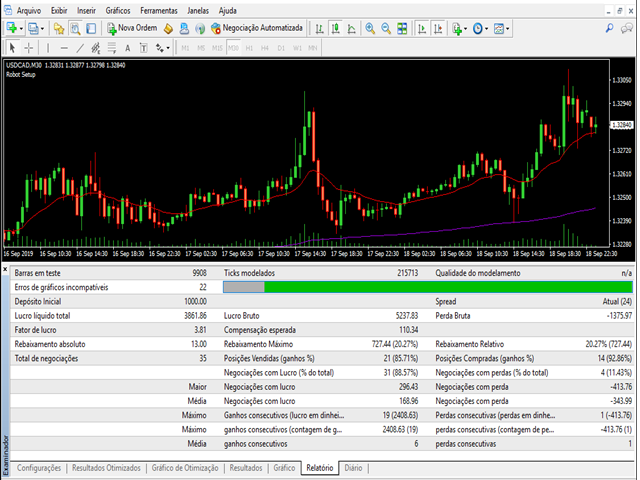Image resolution: width=640 pixels, height=480 pixels.
Task: Open the Ajuda menu
Action: point(228,11)
